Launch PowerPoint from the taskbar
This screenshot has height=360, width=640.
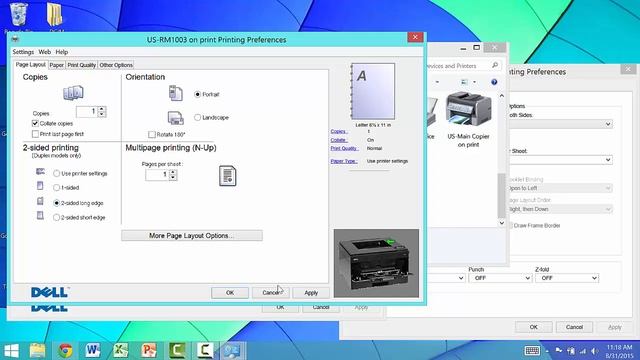coord(149,351)
